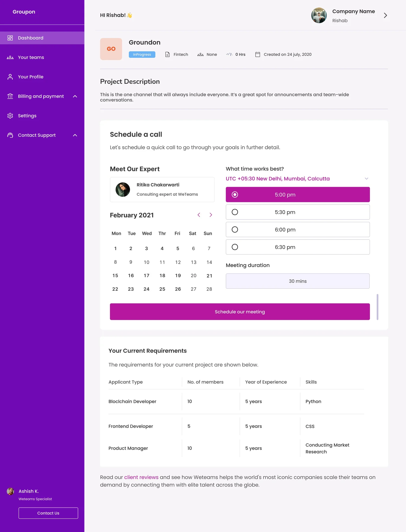Click the GO project logo tile
This screenshot has height=532, width=406.
coord(111,49)
